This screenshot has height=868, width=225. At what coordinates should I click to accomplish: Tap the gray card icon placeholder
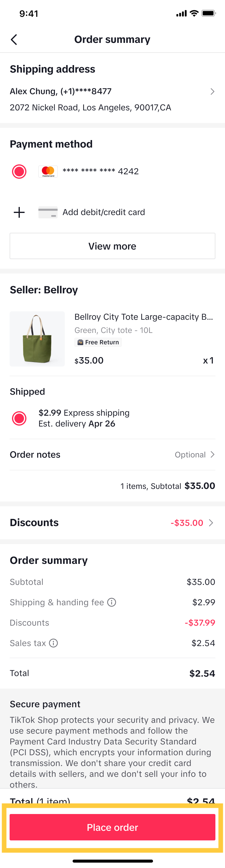(48, 212)
